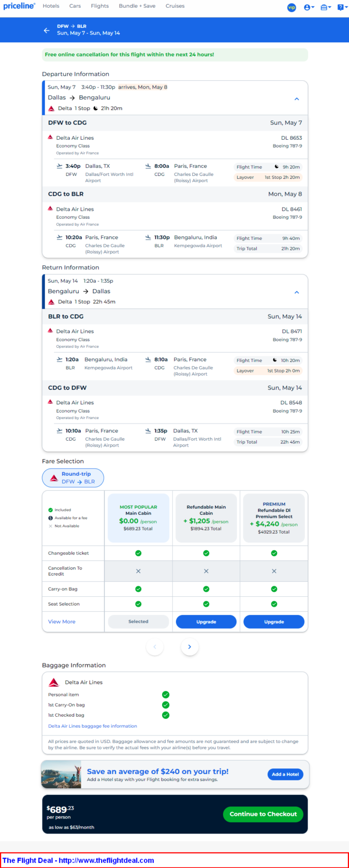The image size is (349, 868).
Task: Click Delta logo in CDG to BLR segment
Action: [51, 209]
